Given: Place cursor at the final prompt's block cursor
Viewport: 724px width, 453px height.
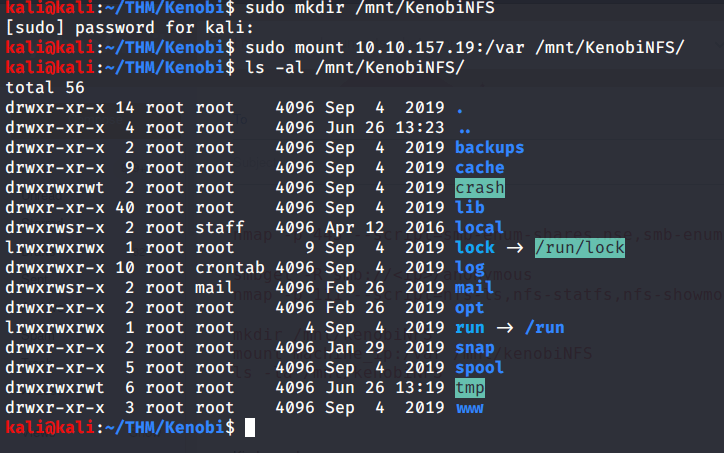Looking at the screenshot, I should coord(250,428).
